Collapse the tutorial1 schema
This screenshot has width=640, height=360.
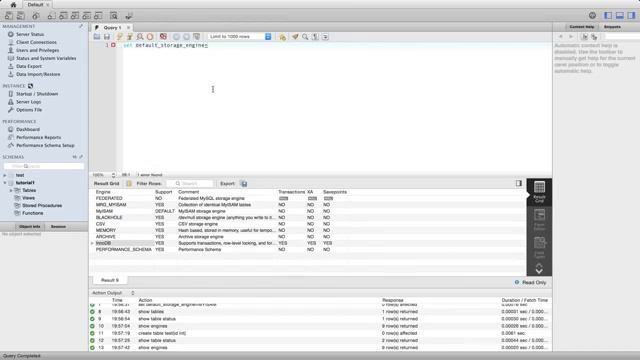(x=5, y=183)
